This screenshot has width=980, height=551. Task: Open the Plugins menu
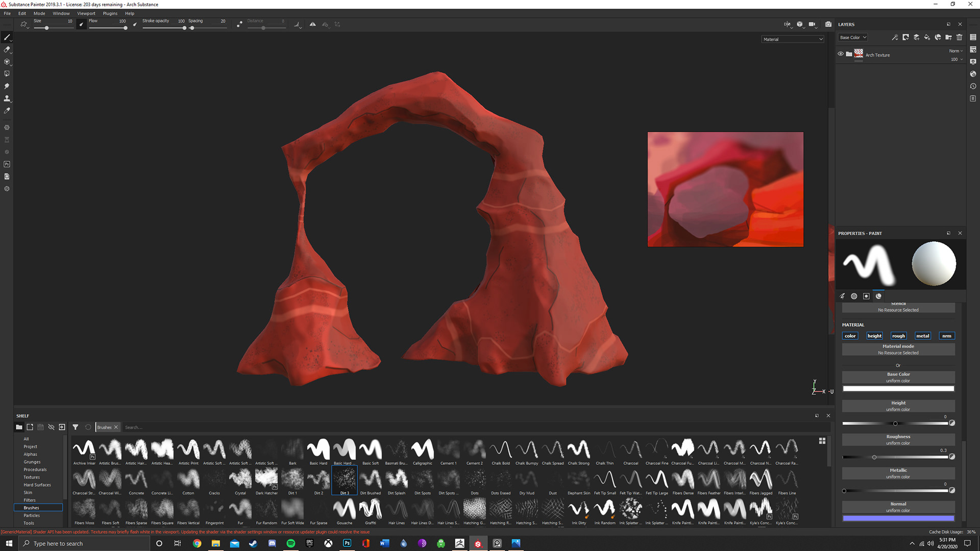click(110, 13)
